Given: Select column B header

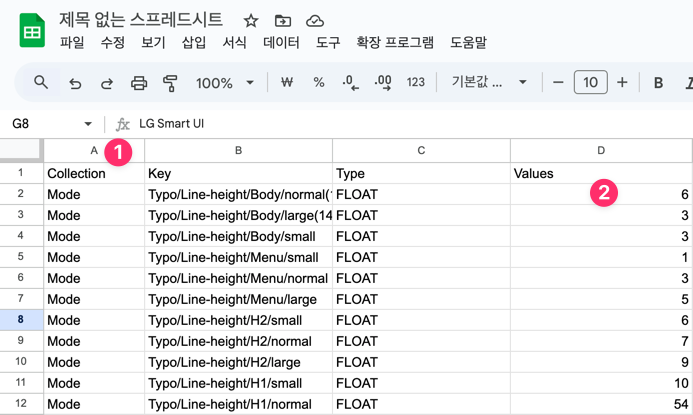Looking at the screenshot, I should tap(238, 150).
